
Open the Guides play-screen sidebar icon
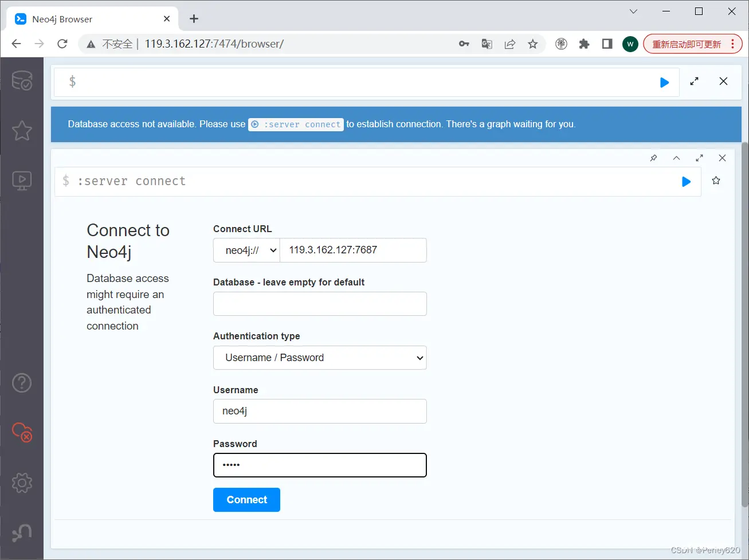coord(22,181)
